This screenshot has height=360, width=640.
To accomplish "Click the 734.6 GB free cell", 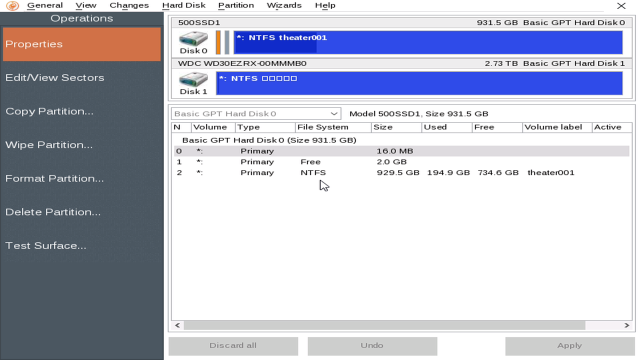I will coord(498,173).
